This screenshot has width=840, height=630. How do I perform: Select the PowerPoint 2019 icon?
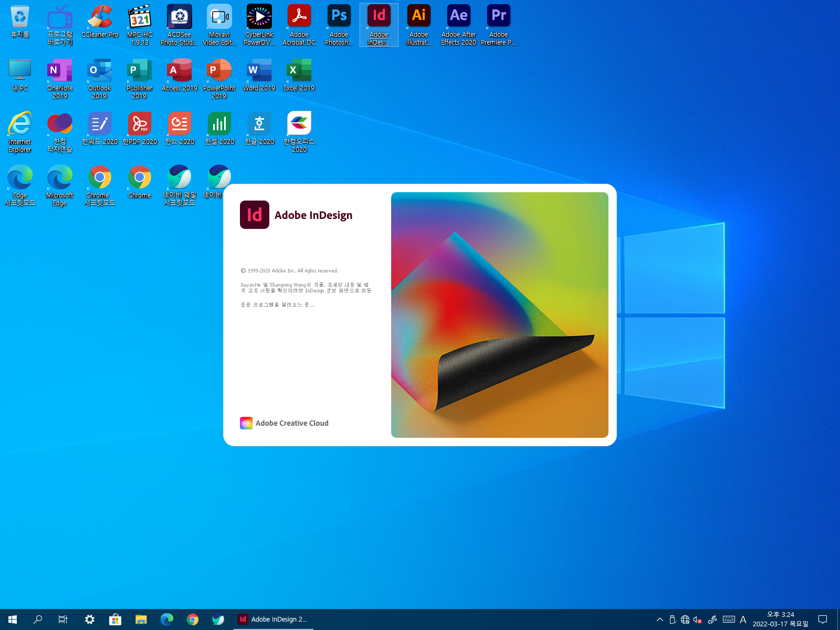pos(219,79)
